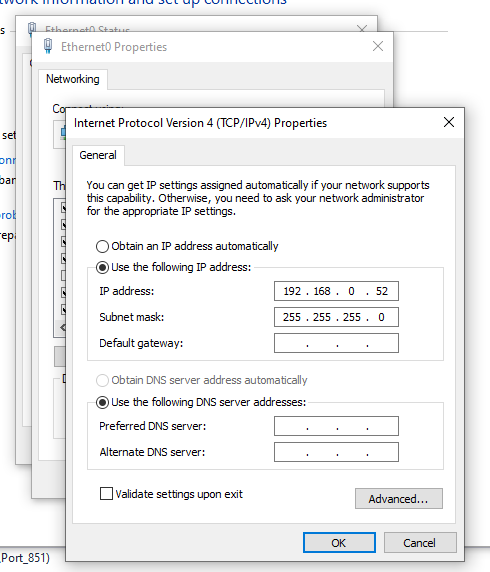Select Use the following IP address option
This screenshot has height=572, width=490.
click(103, 267)
